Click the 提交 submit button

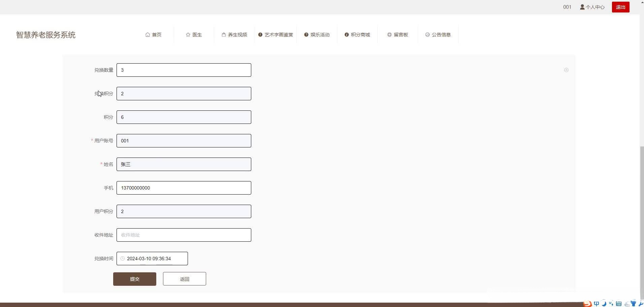134,279
